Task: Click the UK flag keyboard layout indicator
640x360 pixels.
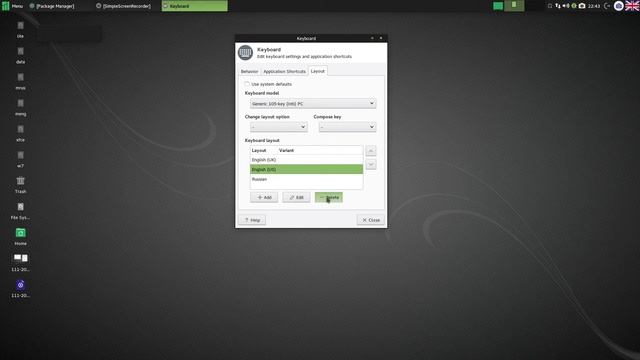Action: click(x=632, y=6)
